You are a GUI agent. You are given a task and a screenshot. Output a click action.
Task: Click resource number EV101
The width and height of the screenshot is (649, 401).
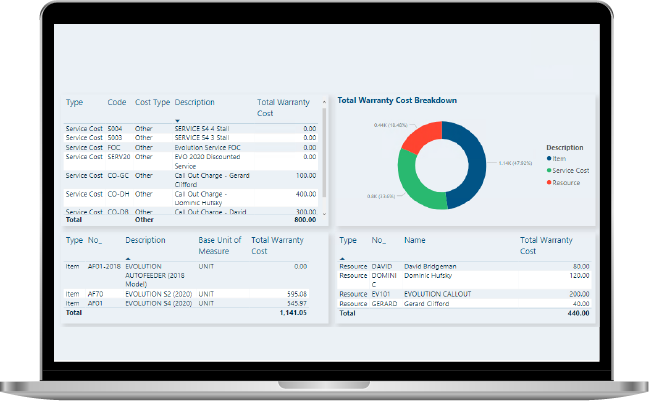pyautogui.click(x=381, y=294)
